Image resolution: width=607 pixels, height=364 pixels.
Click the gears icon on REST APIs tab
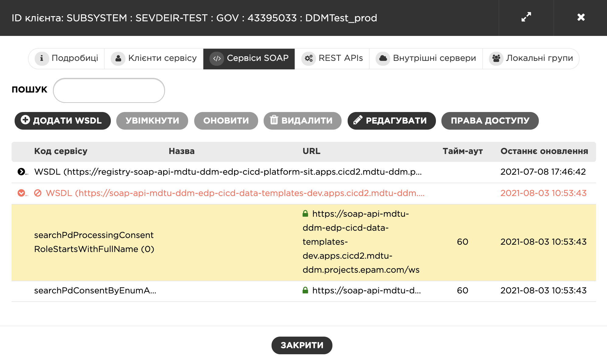click(309, 58)
